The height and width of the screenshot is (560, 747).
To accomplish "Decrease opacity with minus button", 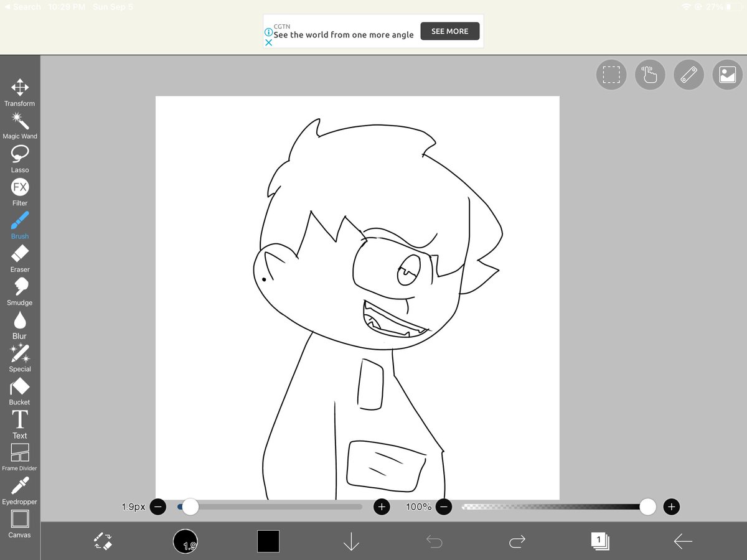I will [x=443, y=506].
